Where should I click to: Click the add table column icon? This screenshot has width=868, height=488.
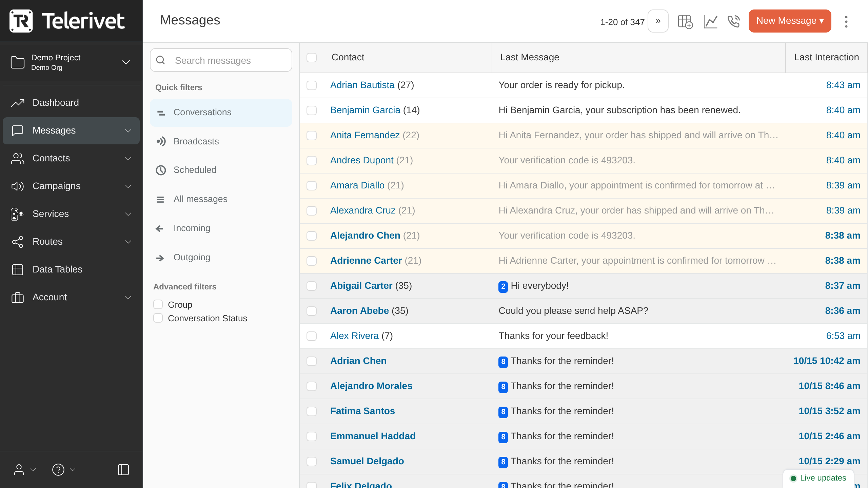click(685, 22)
